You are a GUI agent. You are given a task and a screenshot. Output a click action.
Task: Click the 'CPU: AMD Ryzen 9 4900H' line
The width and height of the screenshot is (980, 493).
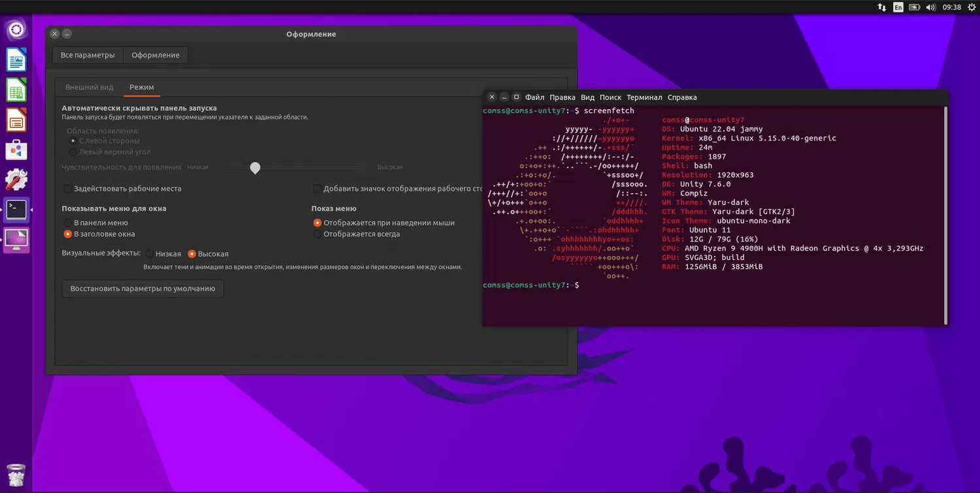point(792,248)
